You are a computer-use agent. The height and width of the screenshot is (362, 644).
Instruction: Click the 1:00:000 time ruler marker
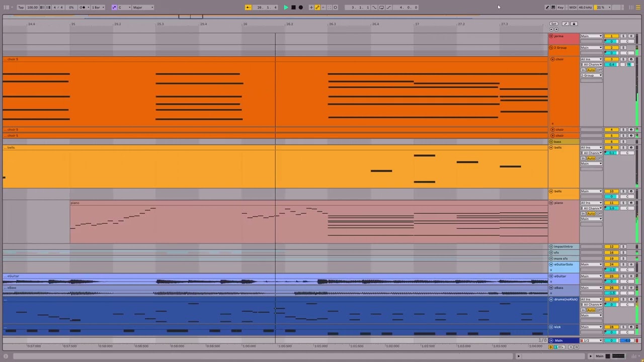click(250, 346)
